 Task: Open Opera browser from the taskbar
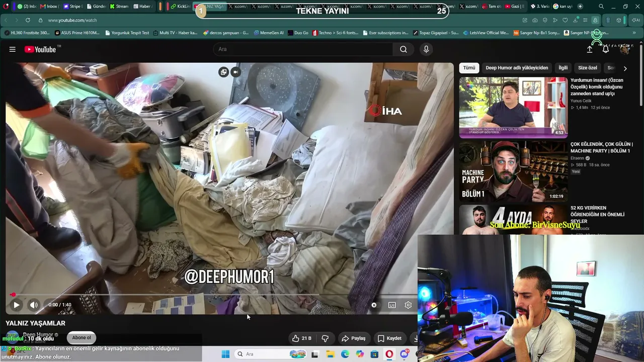pos(389,354)
